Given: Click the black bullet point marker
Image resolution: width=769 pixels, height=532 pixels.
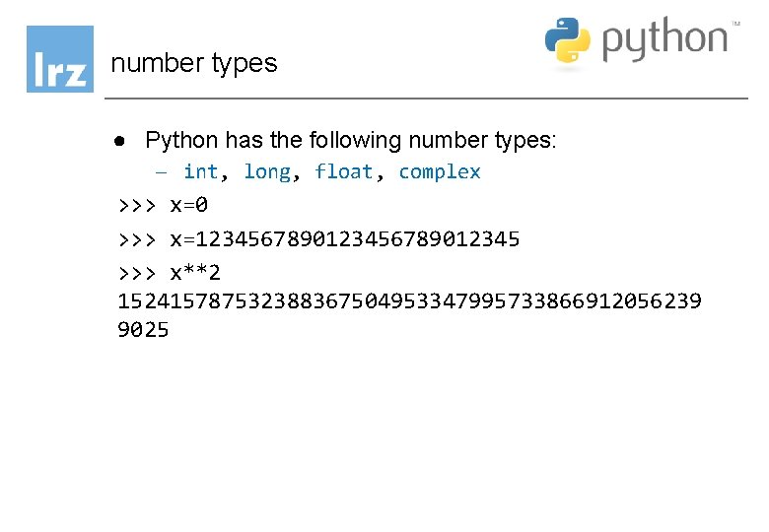Looking at the screenshot, I should pos(119,142).
